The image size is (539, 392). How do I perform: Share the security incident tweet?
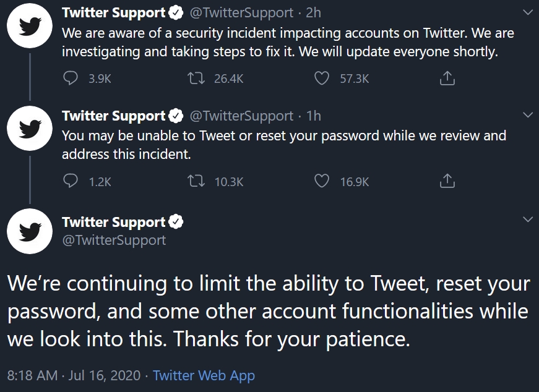click(447, 79)
